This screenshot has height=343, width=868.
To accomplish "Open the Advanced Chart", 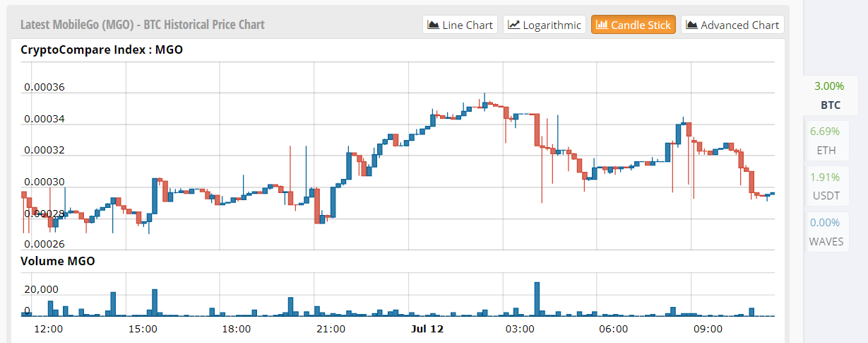I will pos(732,25).
